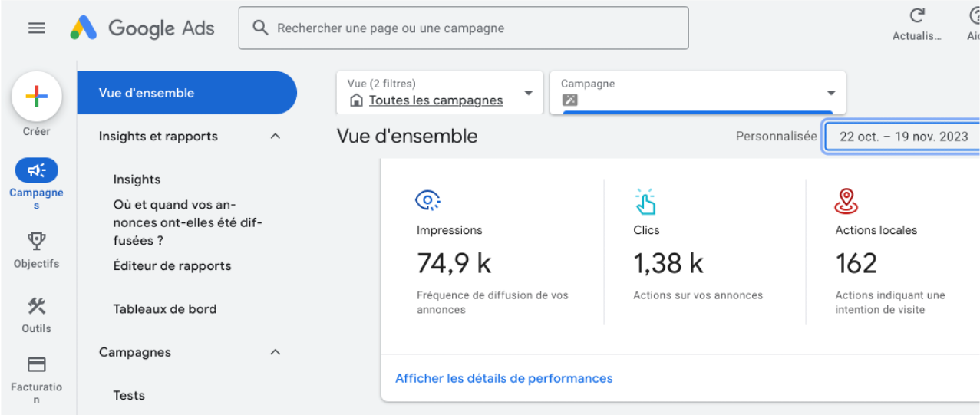980x415 pixels.
Task: Open the Aide help icon
Action: (x=975, y=16)
